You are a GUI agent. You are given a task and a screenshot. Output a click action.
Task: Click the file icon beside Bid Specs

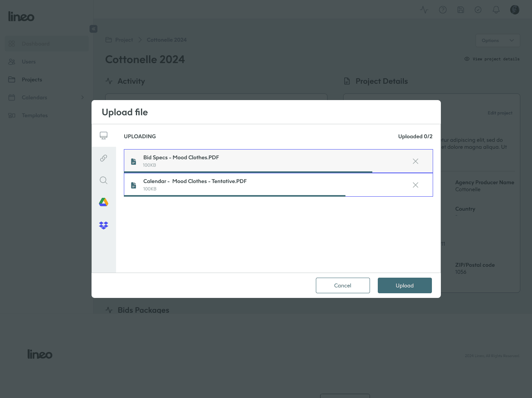click(134, 162)
